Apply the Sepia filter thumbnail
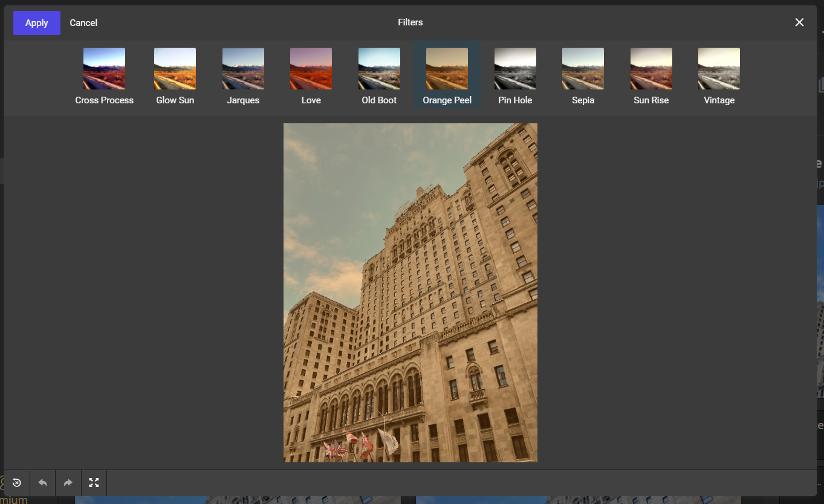This screenshot has width=824, height=504. click(x=583, y=69)
